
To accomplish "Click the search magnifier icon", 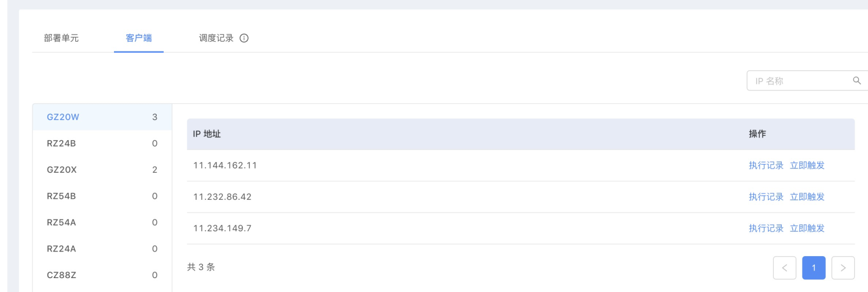I will tap(857, 81).
